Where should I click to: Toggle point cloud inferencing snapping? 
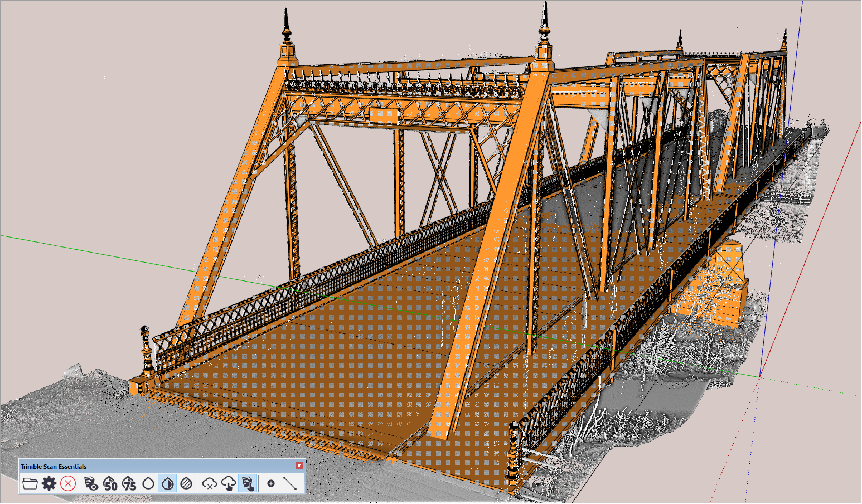point(247,484)
